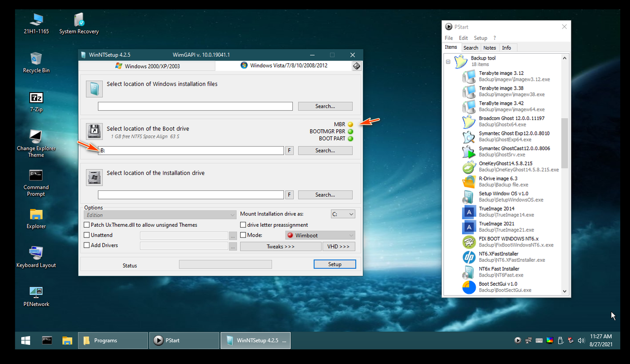Select FIX BOOT WINDOWS NT6.x icon
The height and width of the screenshot is (364, 630).
pyautogui.click(x=469, y=242)
